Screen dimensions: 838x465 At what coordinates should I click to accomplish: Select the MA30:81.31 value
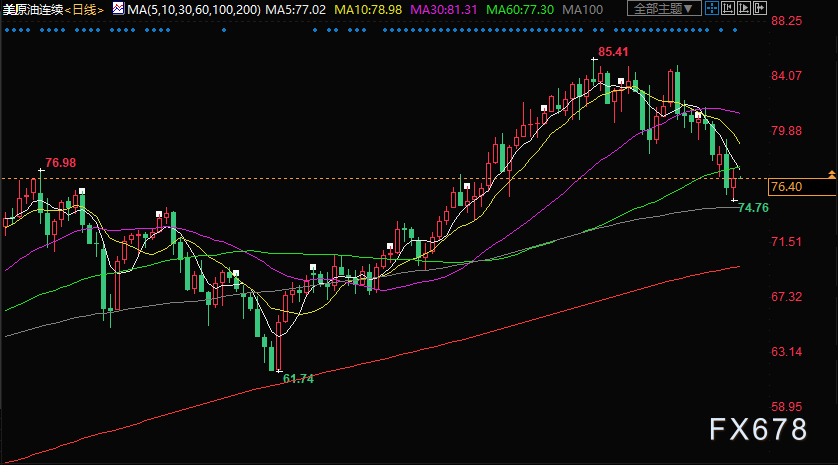point(444,10)
